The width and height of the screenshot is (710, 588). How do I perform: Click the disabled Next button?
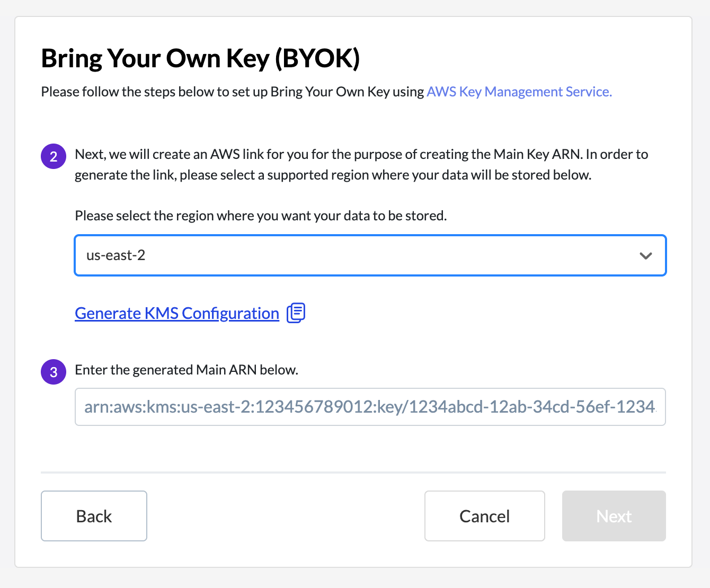click(x=614, y=516)
